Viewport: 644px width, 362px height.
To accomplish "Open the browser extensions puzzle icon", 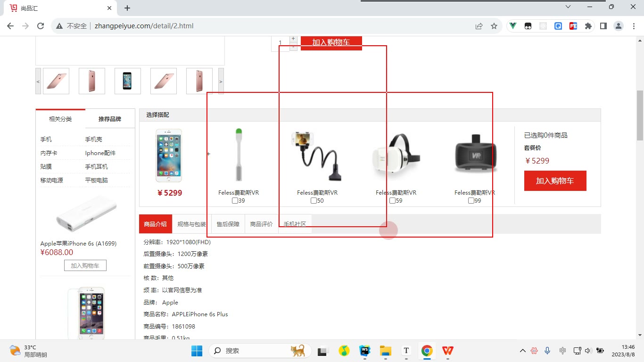I will [x=588, y=26].
